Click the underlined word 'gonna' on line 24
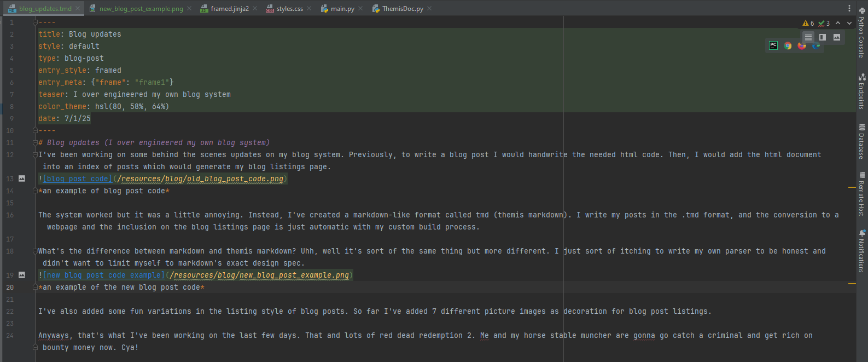The width and height of the screenshot is (868, 362). click(644, 335)
